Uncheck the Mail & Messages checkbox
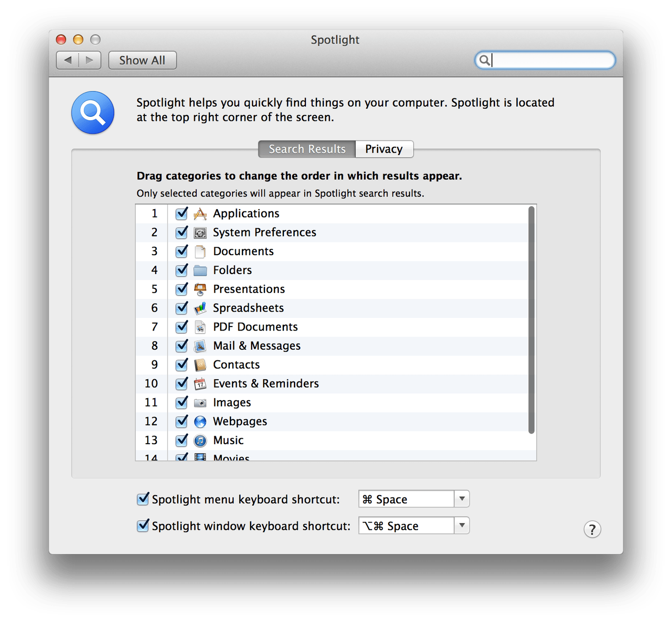 coord(181,346)
